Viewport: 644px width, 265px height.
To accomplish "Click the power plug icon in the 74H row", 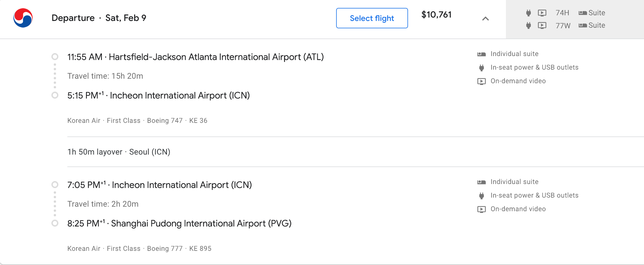I will coord(528,13).
